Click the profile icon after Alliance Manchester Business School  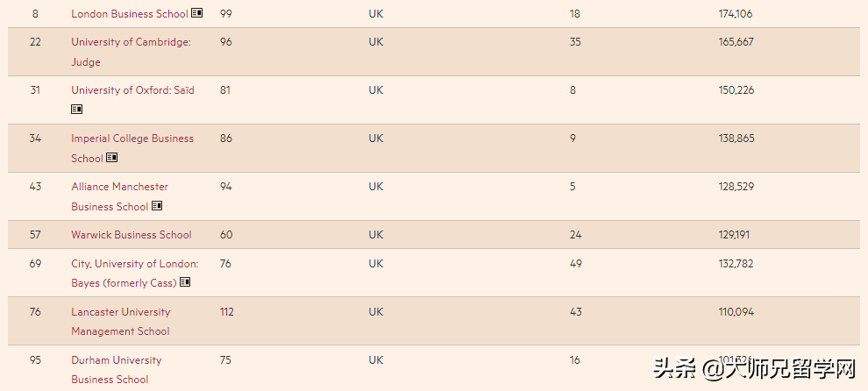(157, 206)
